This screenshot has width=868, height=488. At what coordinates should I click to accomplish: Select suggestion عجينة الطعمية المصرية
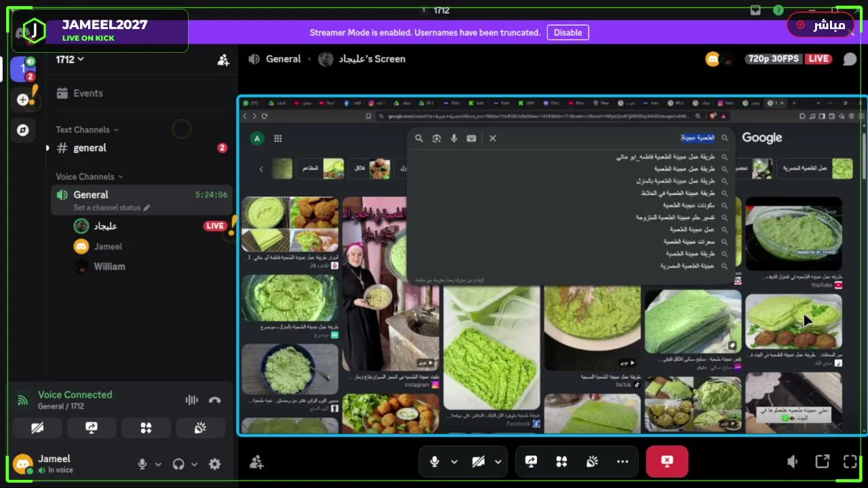click(687, 266)
